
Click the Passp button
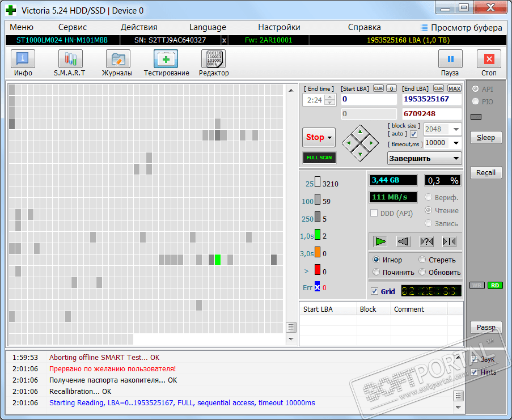click(x=486, y=327)
